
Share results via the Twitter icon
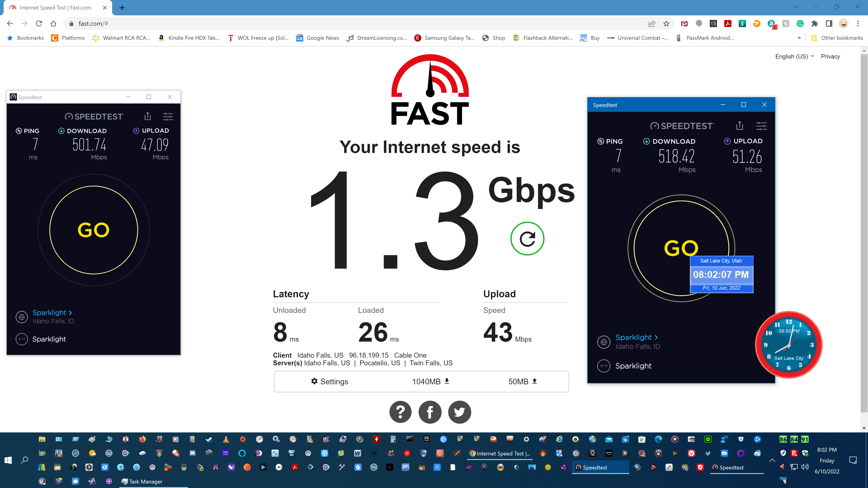click(460, 412)
